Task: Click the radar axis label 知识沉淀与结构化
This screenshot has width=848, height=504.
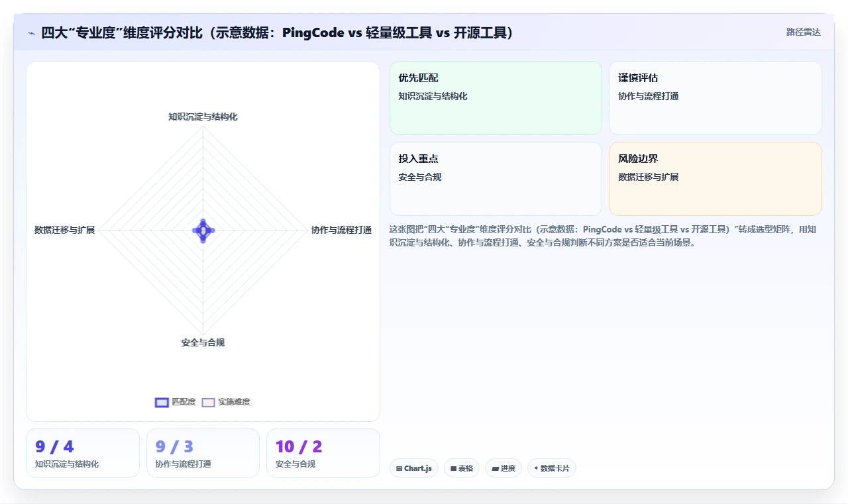Action: point(203,117)
